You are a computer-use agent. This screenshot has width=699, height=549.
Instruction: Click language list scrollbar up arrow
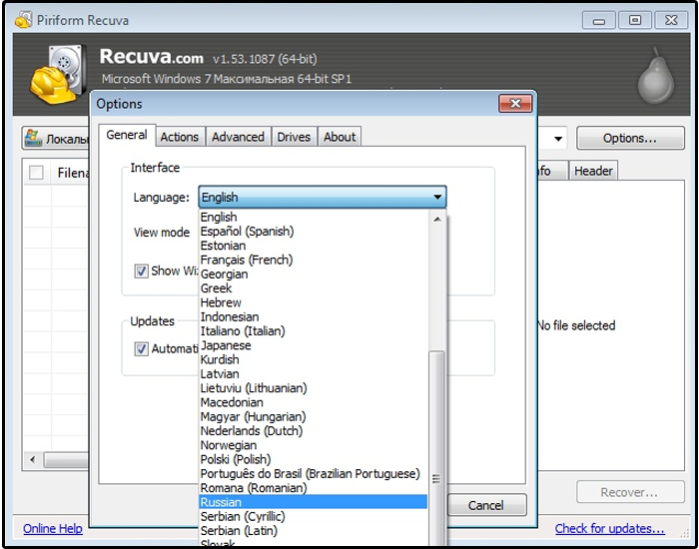pos(437,219)
